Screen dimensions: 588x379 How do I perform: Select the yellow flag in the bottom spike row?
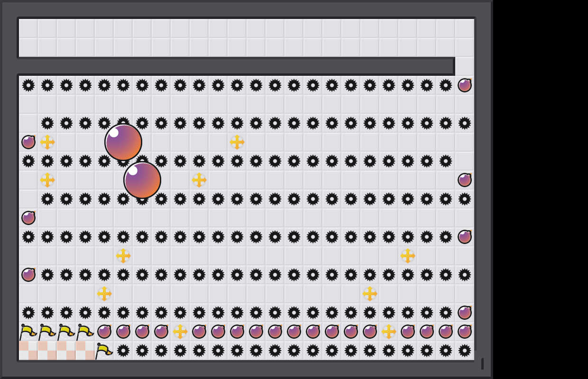104,351
